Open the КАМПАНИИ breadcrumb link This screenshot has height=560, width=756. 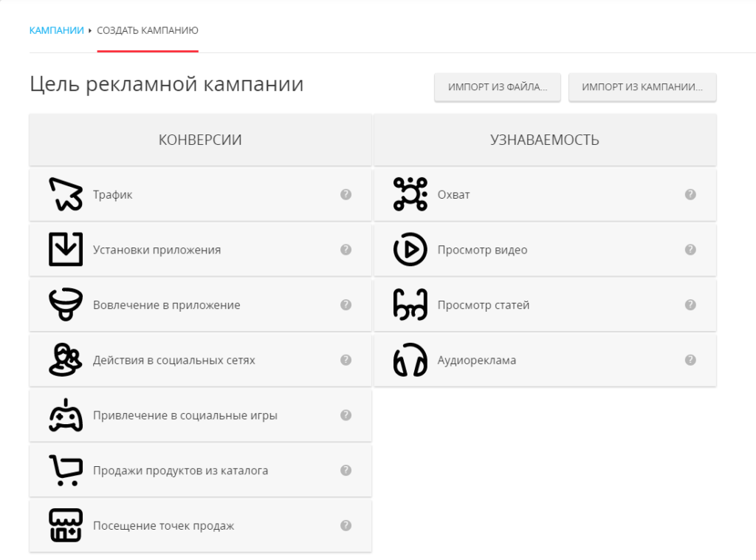pos(56,31)
